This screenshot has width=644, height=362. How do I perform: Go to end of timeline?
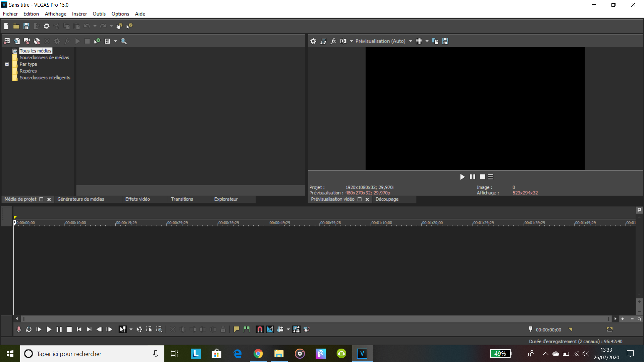pyautogui.click(x=89, y=329)
